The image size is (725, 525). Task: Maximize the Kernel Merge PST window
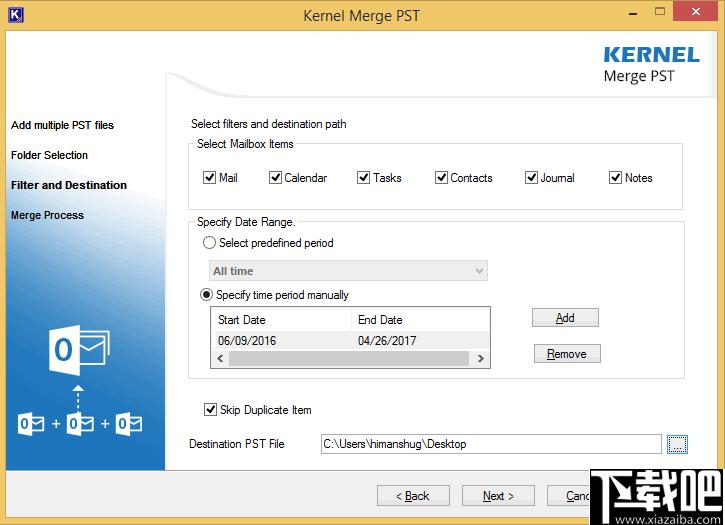point(660,12)
